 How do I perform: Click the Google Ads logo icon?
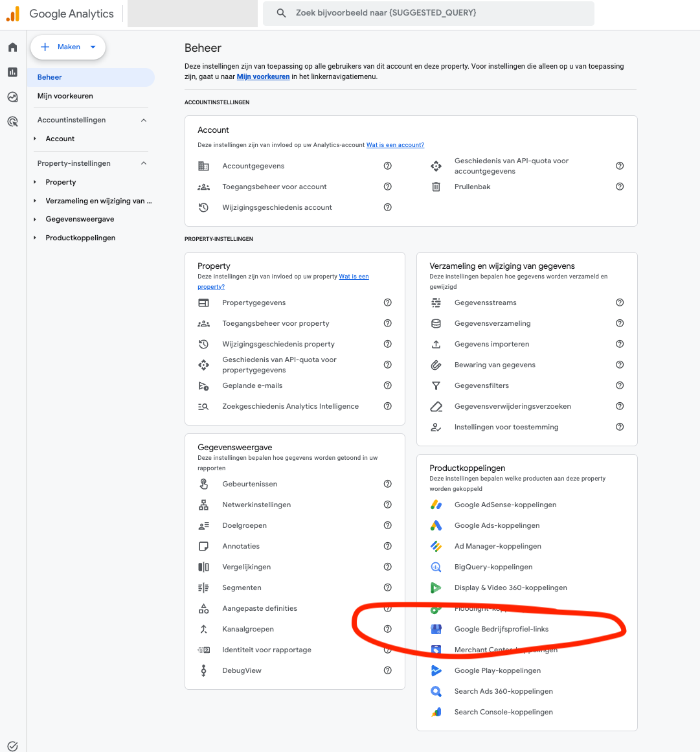[x=436, y=525]
